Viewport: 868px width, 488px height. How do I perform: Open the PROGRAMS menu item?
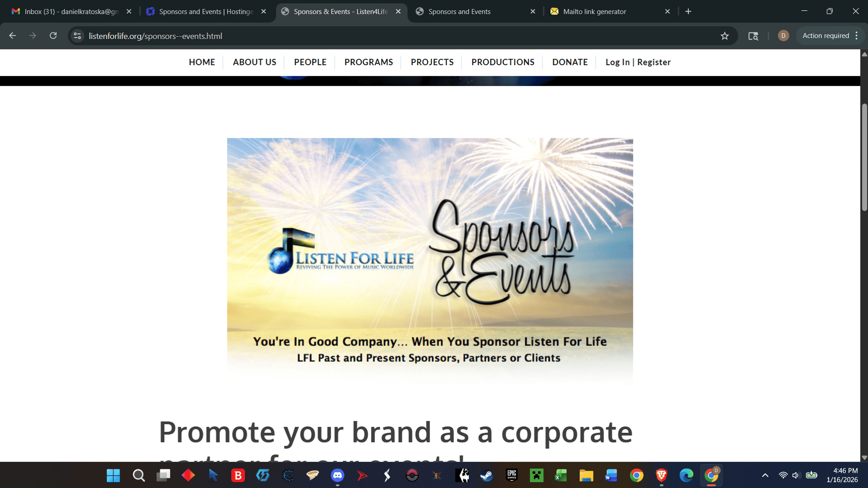click(x=368, y=62)
